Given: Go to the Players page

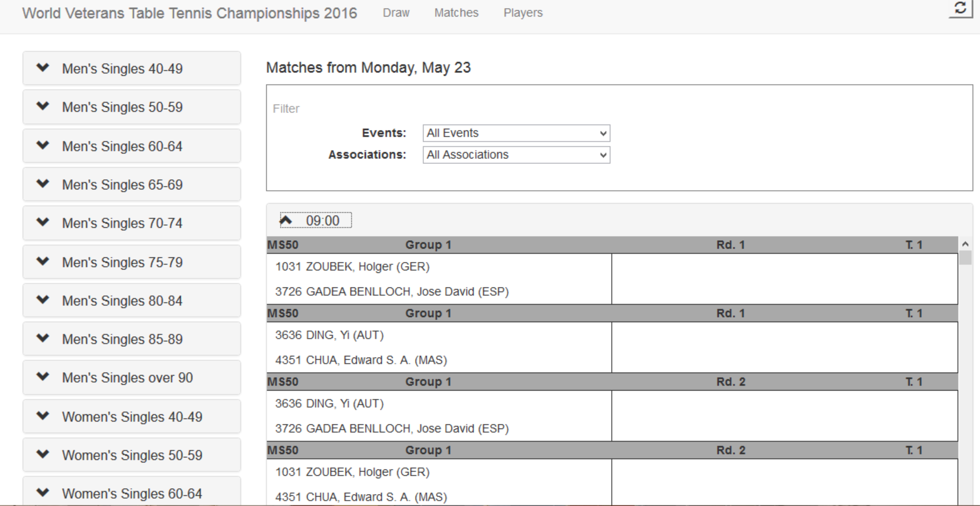Looking at the screenshot, I should (x=523, y=13).
